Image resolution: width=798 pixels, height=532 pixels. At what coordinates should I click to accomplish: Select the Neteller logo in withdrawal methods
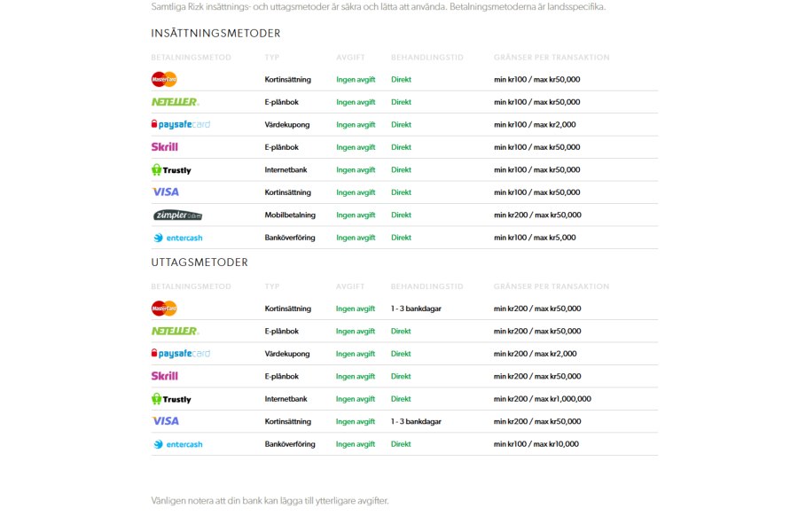tap(175, 331)
